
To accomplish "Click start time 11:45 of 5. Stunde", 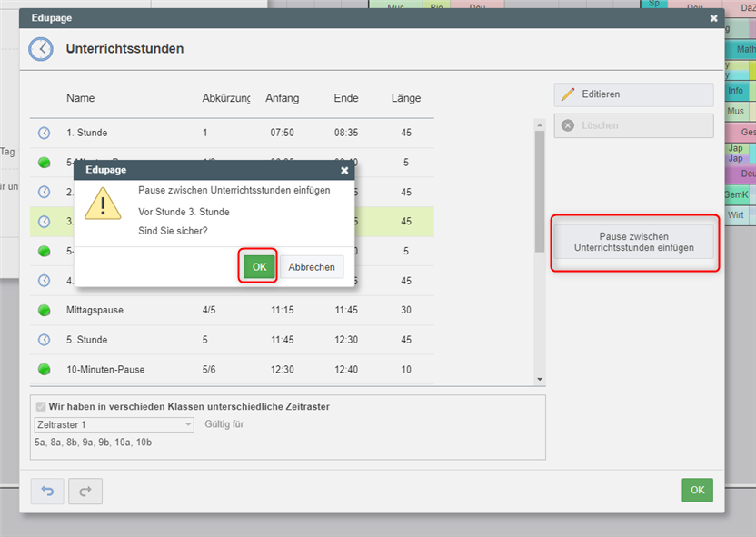I will pos(282,340).
